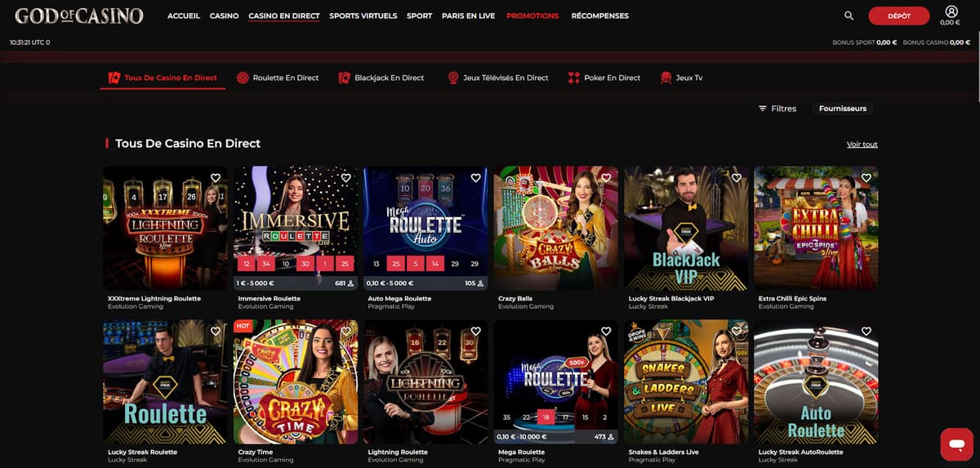Favorite Auto Mega Roulette with heart
Viewport: 980px width, 468px height.
pos(475,177)
